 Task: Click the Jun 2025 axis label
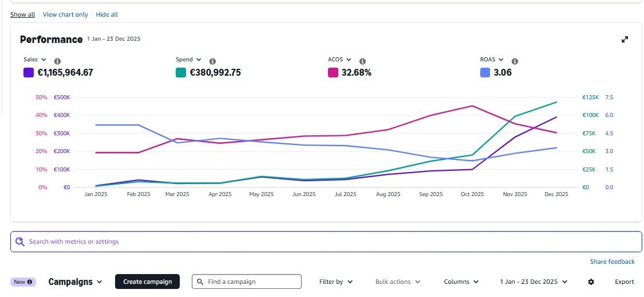[304, 194]
